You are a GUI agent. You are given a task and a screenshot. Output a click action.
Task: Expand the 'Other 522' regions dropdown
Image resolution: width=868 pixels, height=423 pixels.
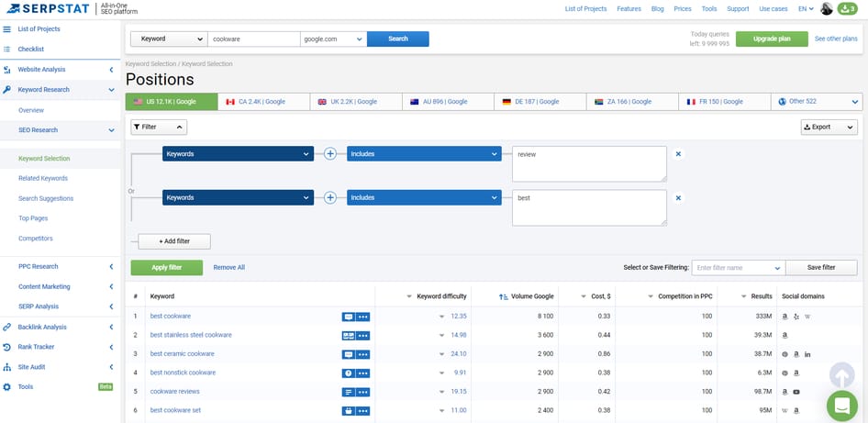point(817,102)
